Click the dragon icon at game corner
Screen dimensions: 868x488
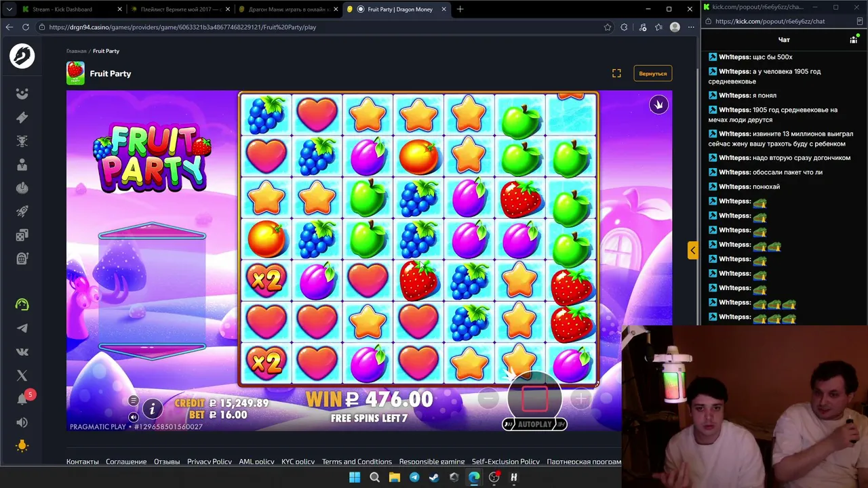(x=658, y=104)
